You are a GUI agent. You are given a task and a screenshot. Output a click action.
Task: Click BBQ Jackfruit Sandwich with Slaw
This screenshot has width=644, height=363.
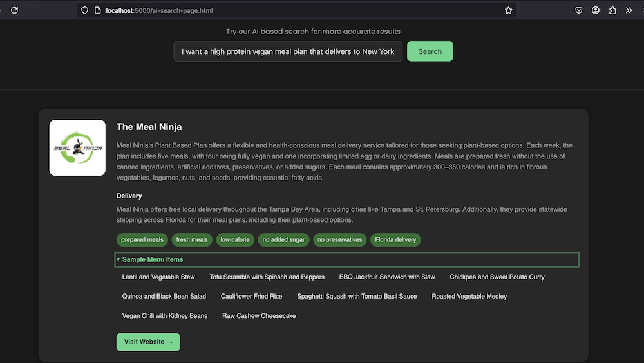[387, 277]
